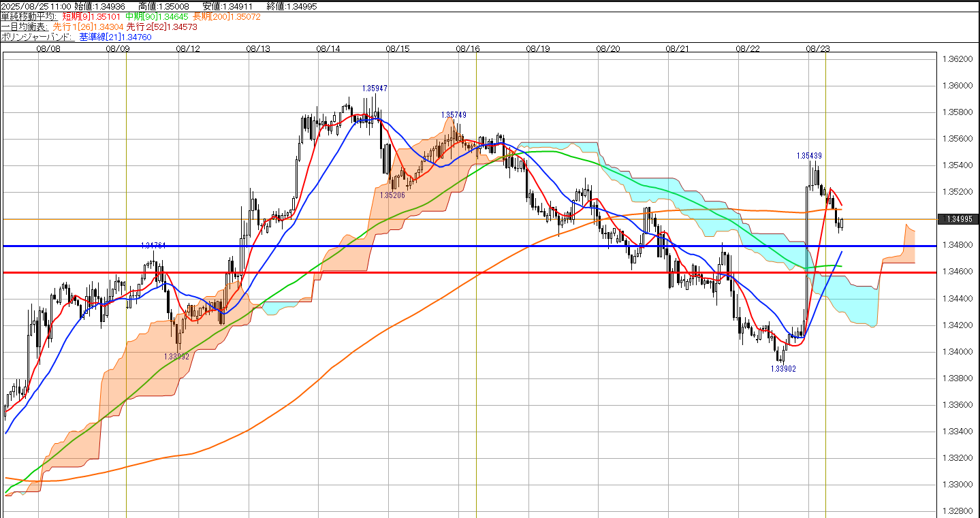Click the mid-term 中期[90] 1.34645 value
Viewport: 980px width, 518px height.
tap(157, 16)
